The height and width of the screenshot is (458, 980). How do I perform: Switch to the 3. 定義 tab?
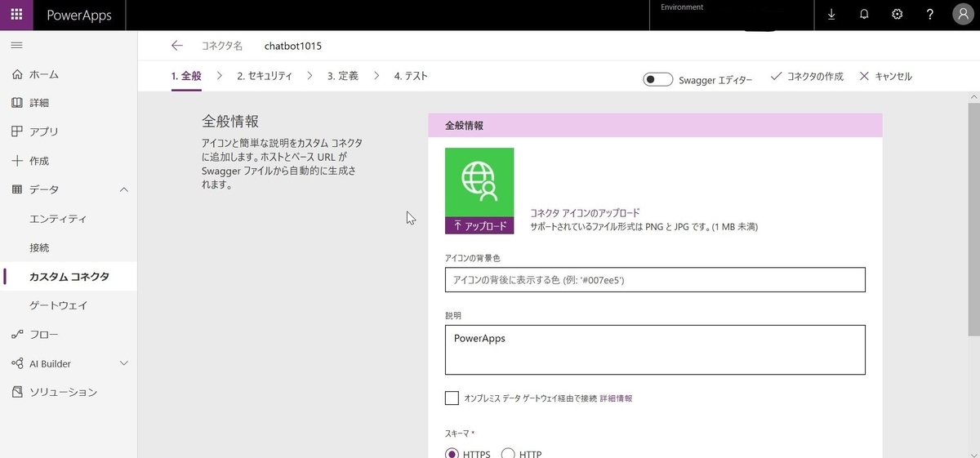click(343, 76)
